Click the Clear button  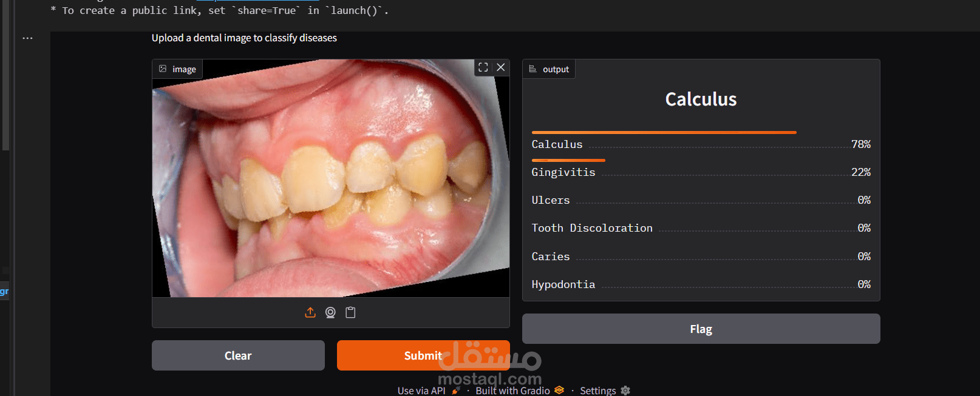(238, 355)
